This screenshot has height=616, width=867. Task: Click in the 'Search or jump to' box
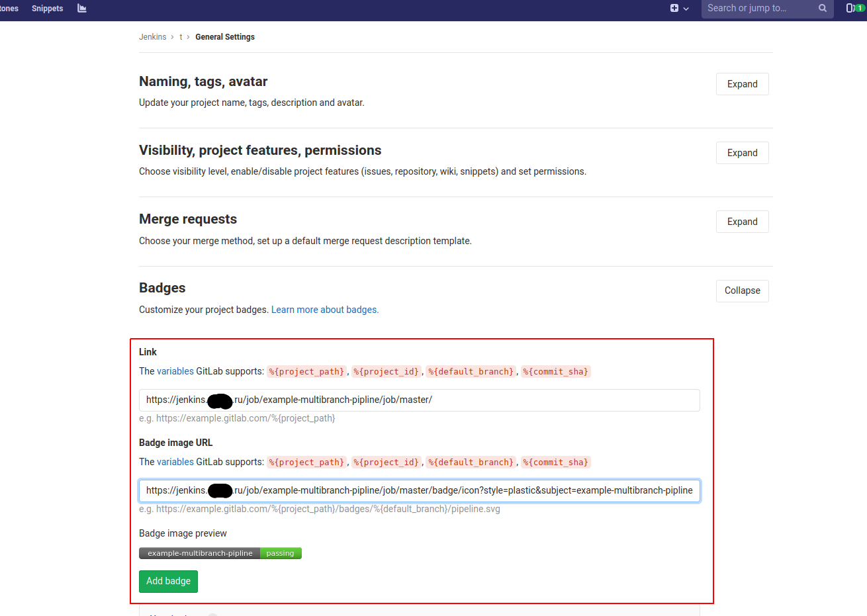click(x=758, y=9)
